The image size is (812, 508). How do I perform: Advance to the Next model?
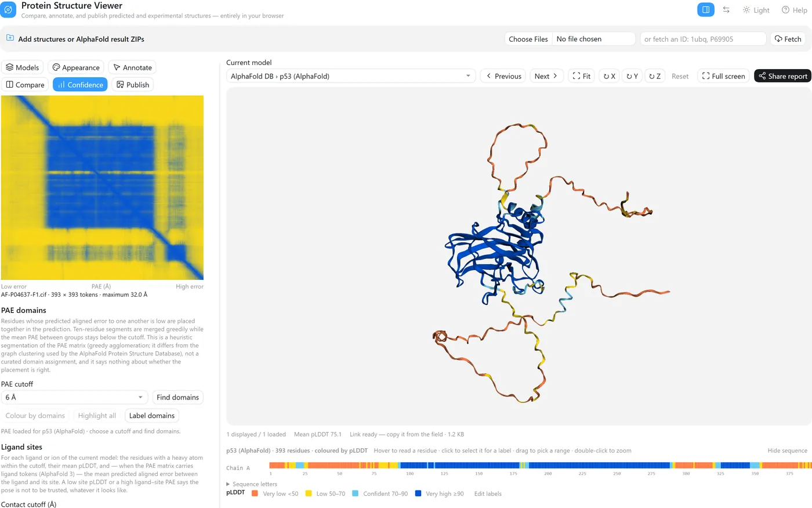click(x=546, y=76)
